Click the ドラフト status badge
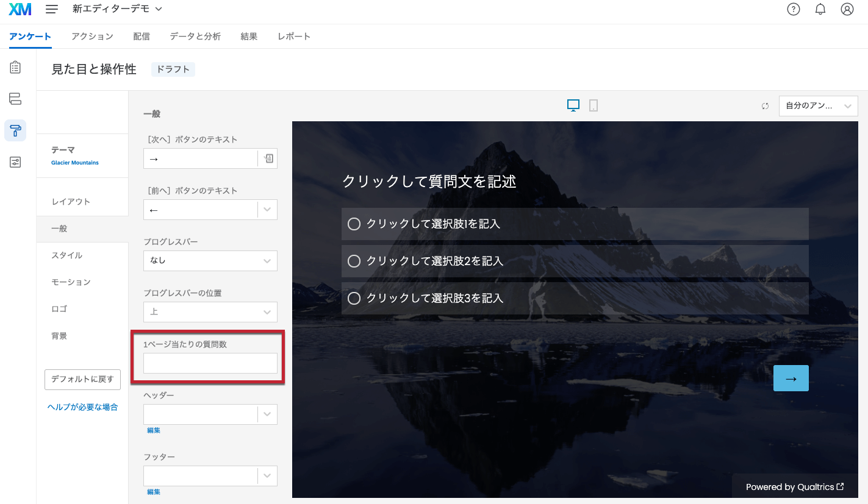The image size is (868, 504). (173, 69)
